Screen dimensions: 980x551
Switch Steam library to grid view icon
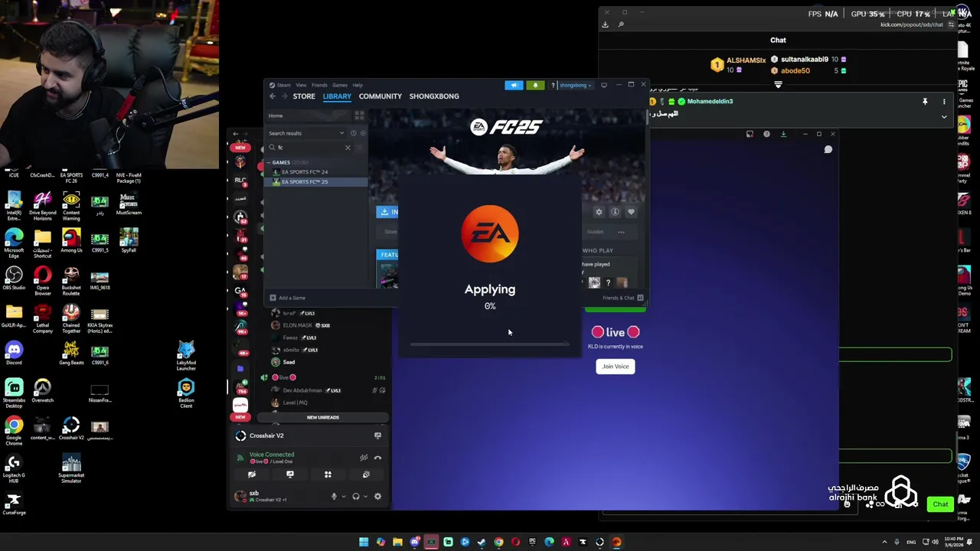(x=359, y=116)
